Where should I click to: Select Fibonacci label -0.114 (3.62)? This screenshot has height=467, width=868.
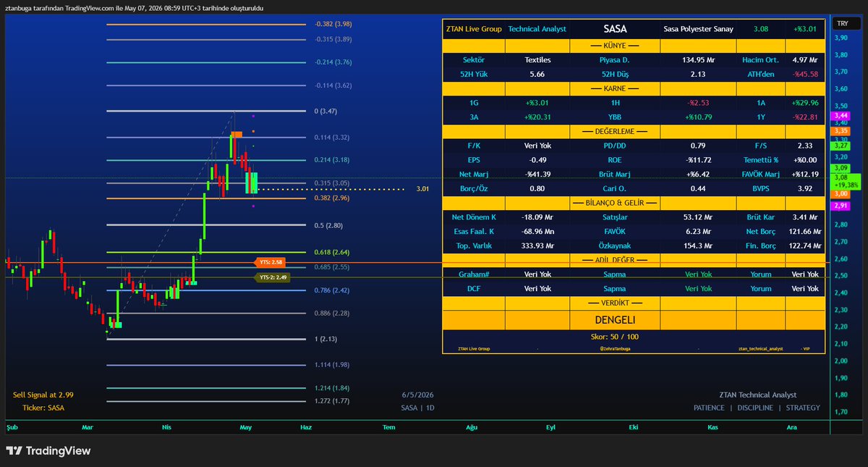pyautogui.click(x=333, y=85)
